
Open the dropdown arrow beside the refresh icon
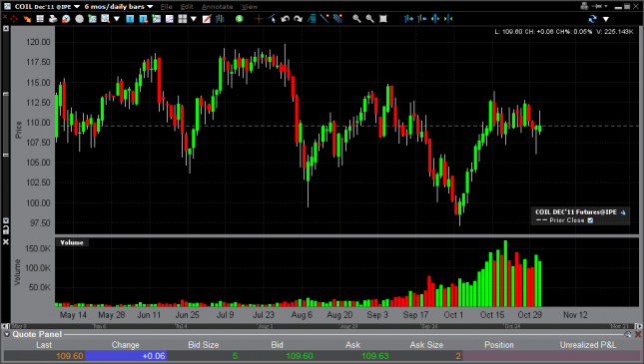point(605,19)
